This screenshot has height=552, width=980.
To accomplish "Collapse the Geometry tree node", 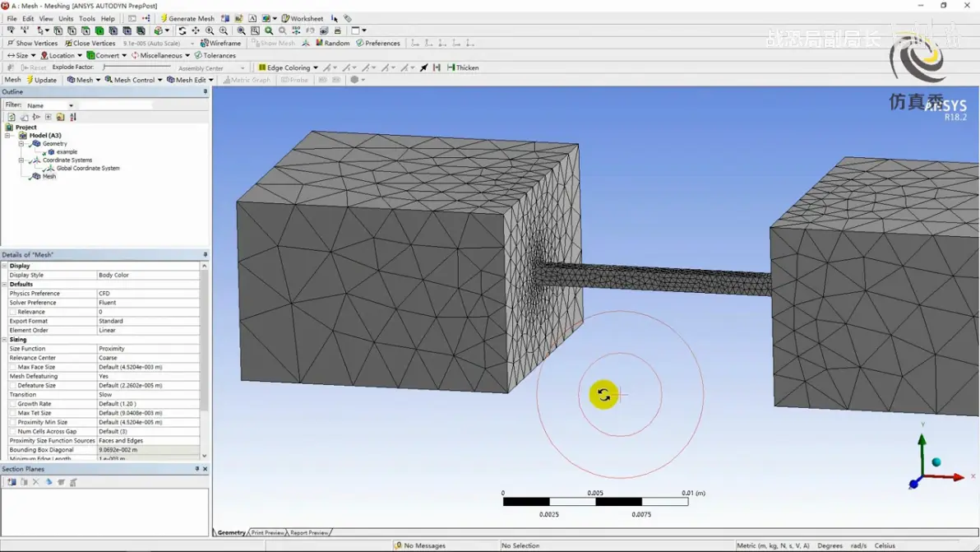I will [x=21, y=144].
